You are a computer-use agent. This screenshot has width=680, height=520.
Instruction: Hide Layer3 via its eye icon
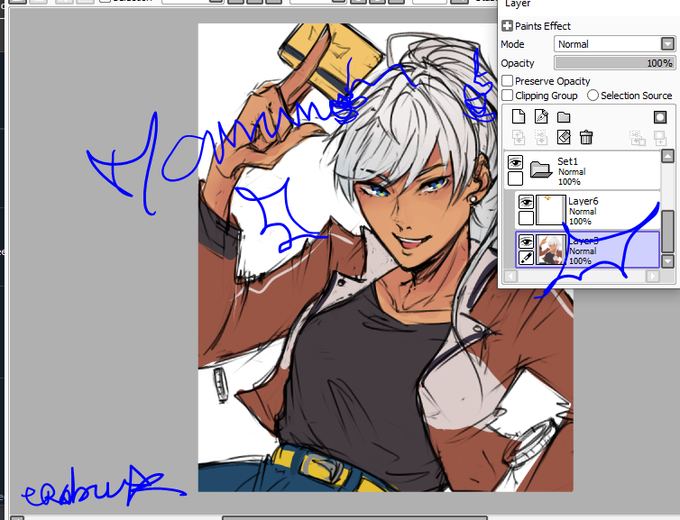tap(526, 242)
